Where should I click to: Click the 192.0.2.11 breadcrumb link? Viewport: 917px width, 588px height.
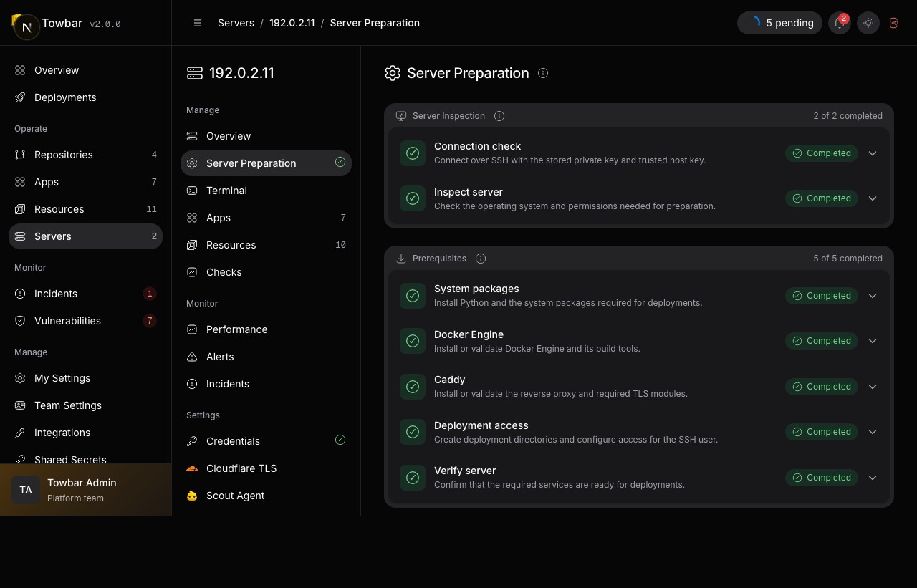(x=292, y=23)
